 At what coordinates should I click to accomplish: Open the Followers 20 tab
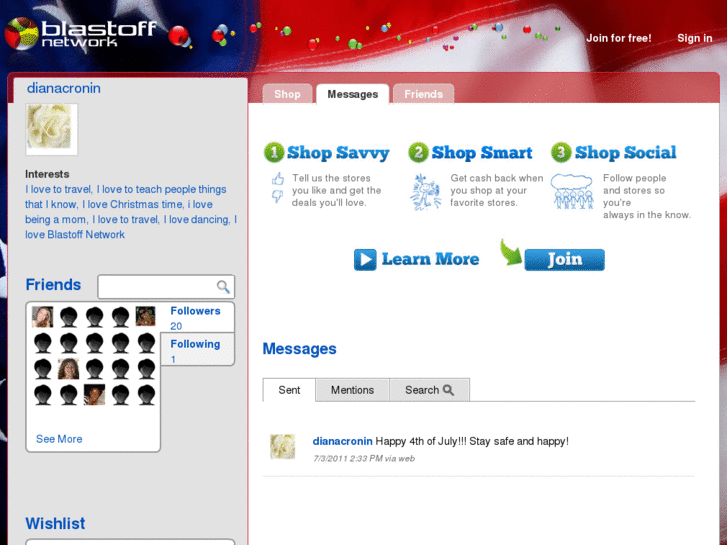(198, 318)
